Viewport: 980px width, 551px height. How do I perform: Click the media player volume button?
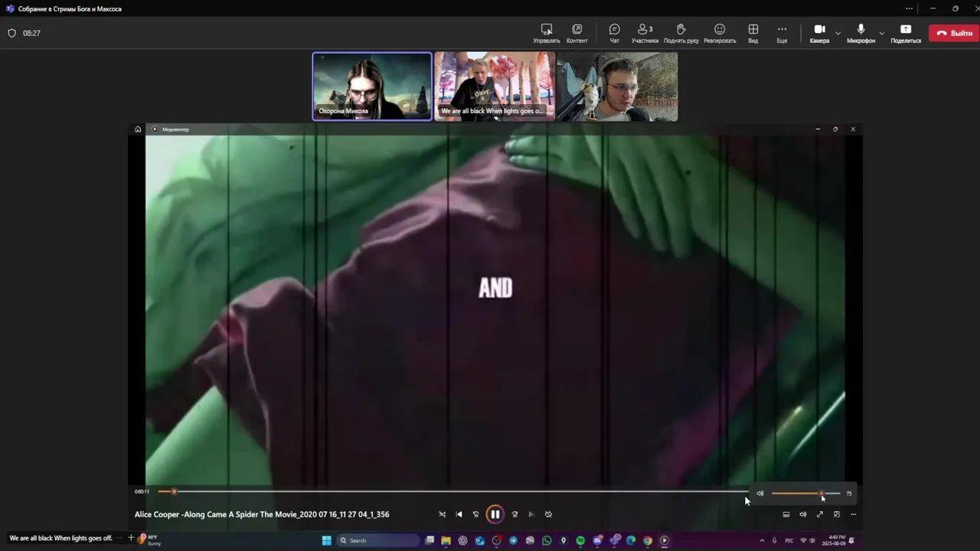pyautogui.click(x=803, y=514)
